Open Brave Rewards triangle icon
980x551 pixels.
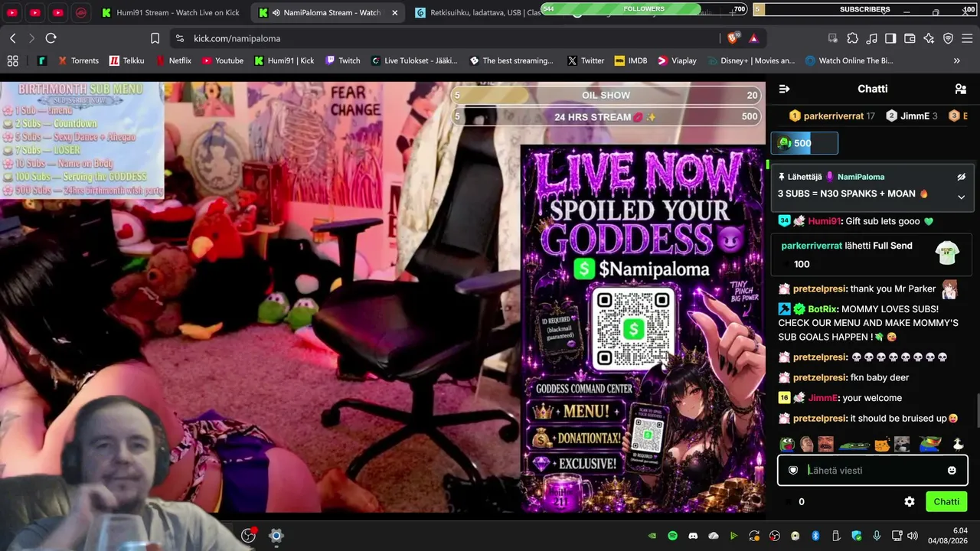tap(753, 38)
